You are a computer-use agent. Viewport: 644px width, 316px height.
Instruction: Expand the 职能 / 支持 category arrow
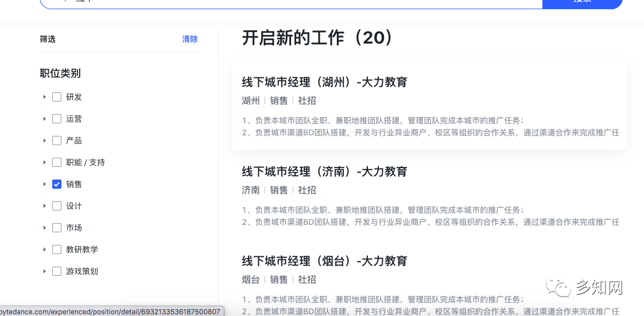pos(44,162)
